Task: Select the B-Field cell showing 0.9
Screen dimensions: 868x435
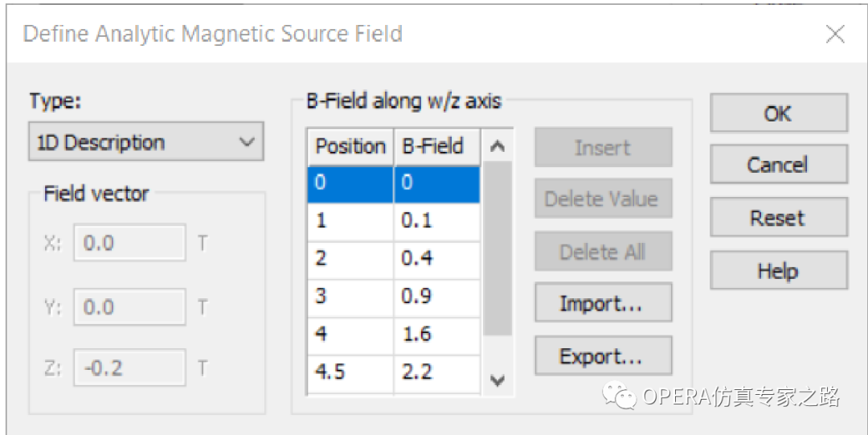Action: pyautogui.click(x=437, y=297)
